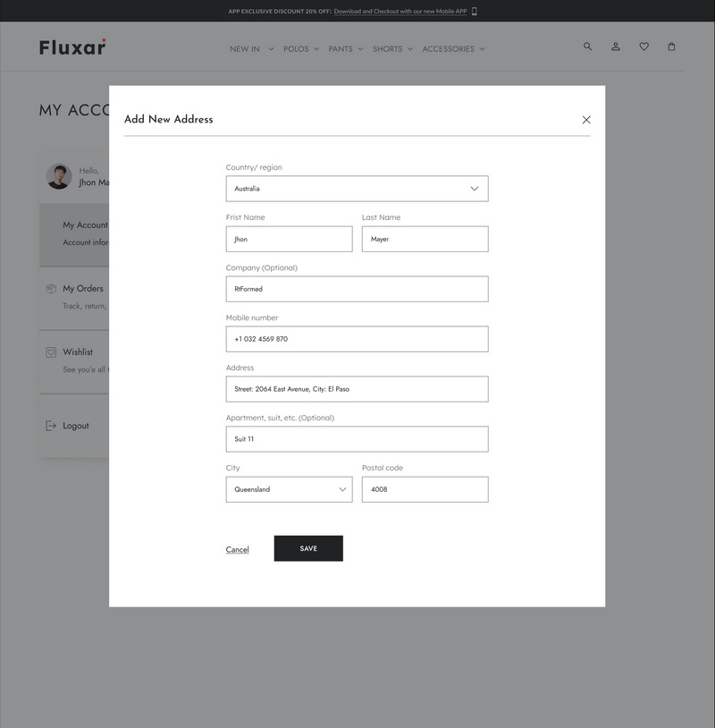Image resolution: width=715 pixels, height=728 pixels.
Task: Open the account person icon
Action: (x=615, y=47)
